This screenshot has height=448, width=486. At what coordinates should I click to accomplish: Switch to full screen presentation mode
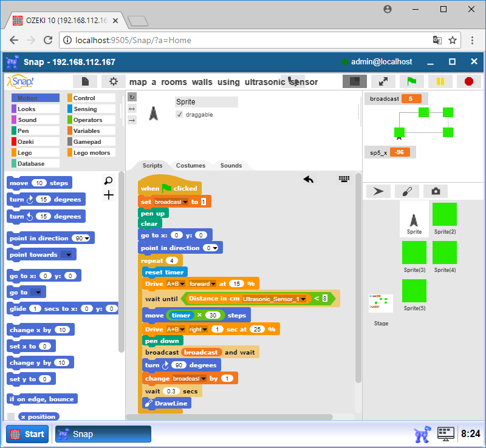point(383,81)
